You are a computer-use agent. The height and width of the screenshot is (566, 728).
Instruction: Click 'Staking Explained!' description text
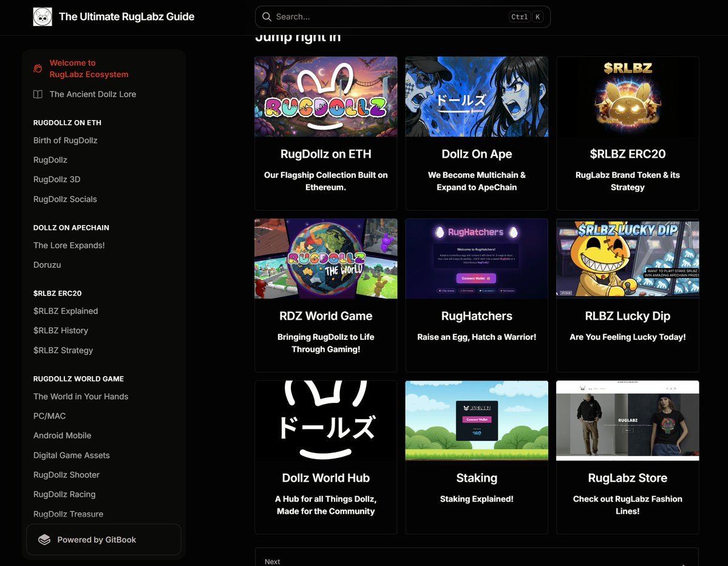click(477, 499)
